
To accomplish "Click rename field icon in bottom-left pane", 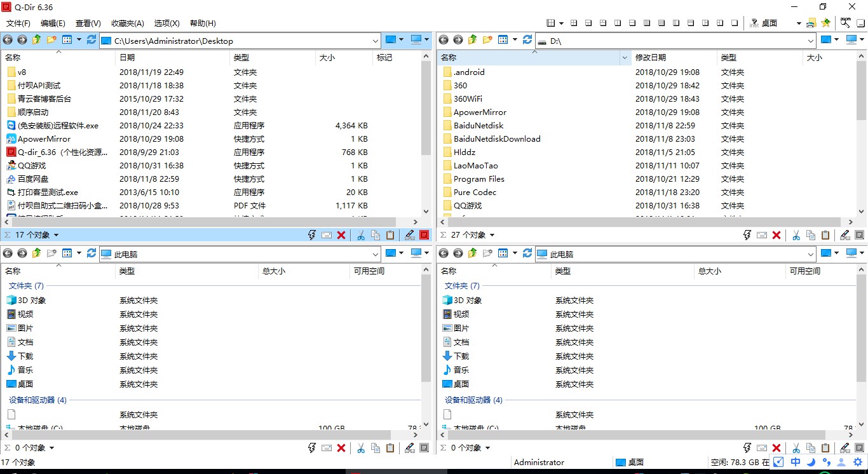I will (x=327, y=448).
